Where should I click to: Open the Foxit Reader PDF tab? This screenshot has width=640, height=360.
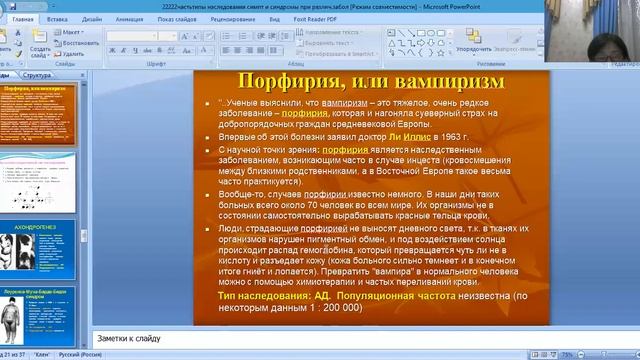click(315, 19)
